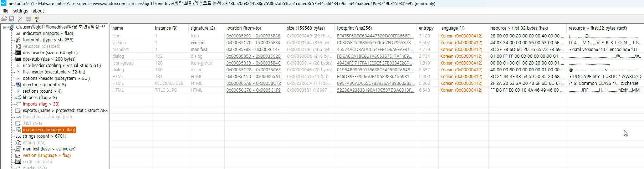This screenshot has height=169, width=644.
Task: Click the dos-header console icon
Action: [18, 53]
